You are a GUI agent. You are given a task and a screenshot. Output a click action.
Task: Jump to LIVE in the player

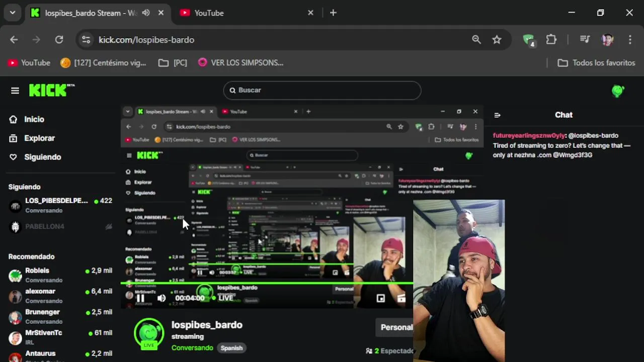(223, 298)
